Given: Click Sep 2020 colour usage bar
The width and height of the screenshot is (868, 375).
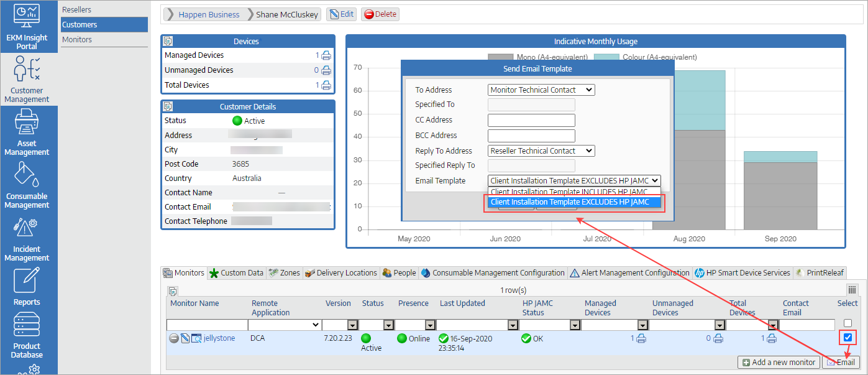Looking at the screenshot, I should point(780,157).
